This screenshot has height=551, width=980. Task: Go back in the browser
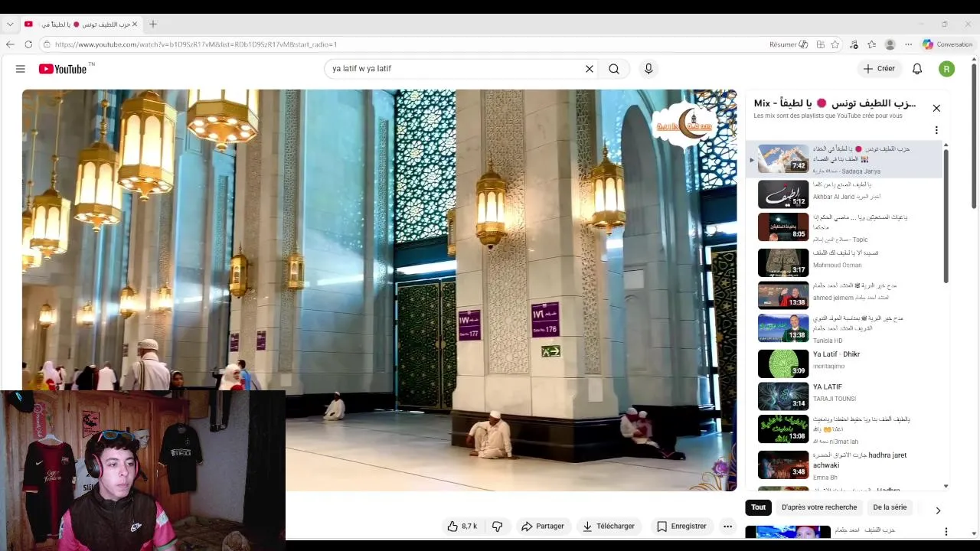click(x=10, y=44)
